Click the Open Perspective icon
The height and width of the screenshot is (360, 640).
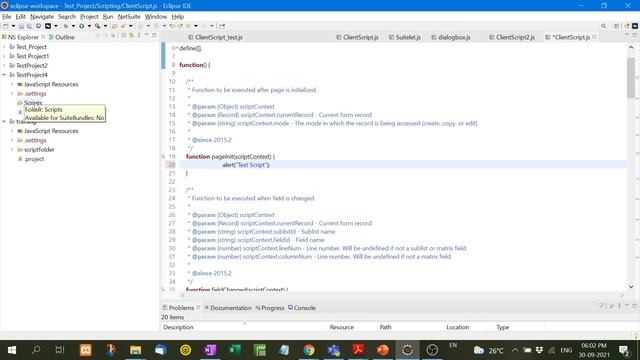coord(617,26)
